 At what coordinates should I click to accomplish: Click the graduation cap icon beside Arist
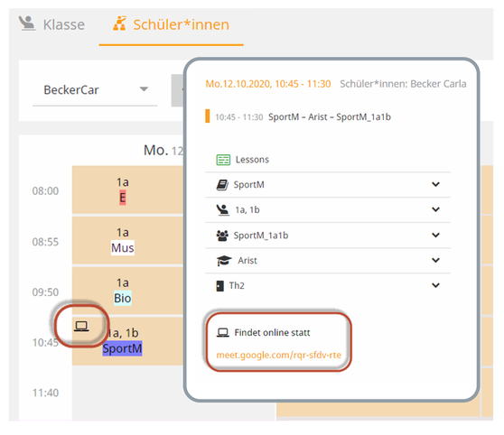pyautogui.click(x=224, y=261)
